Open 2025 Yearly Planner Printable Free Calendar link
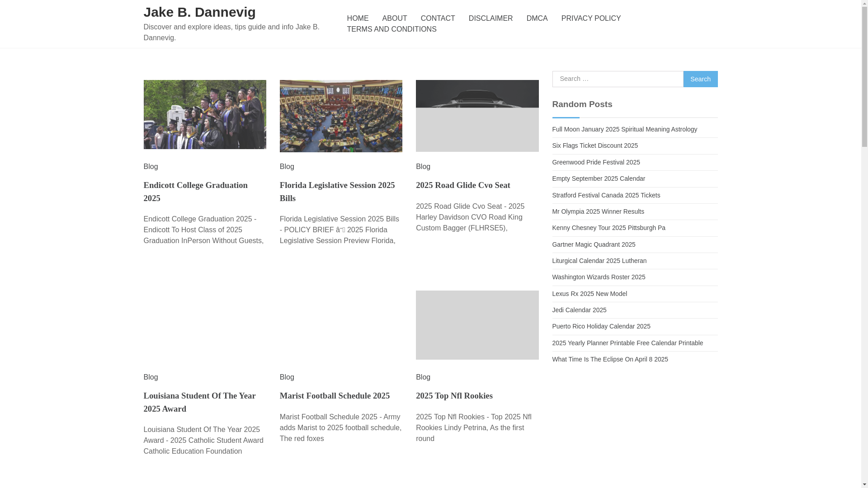Image resolution: width=868 pixels, height=488 pixels. click(x=627, y=343)
